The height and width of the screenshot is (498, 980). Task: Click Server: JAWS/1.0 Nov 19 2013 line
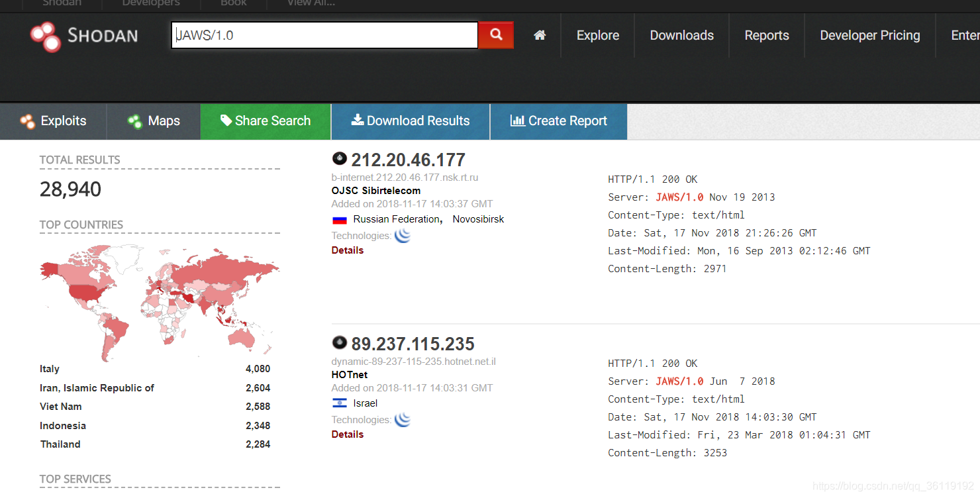coord(691,197)
